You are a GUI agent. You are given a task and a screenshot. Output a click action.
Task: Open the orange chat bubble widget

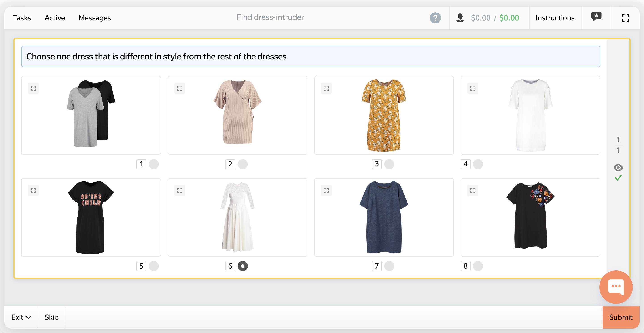pos(616,287)
